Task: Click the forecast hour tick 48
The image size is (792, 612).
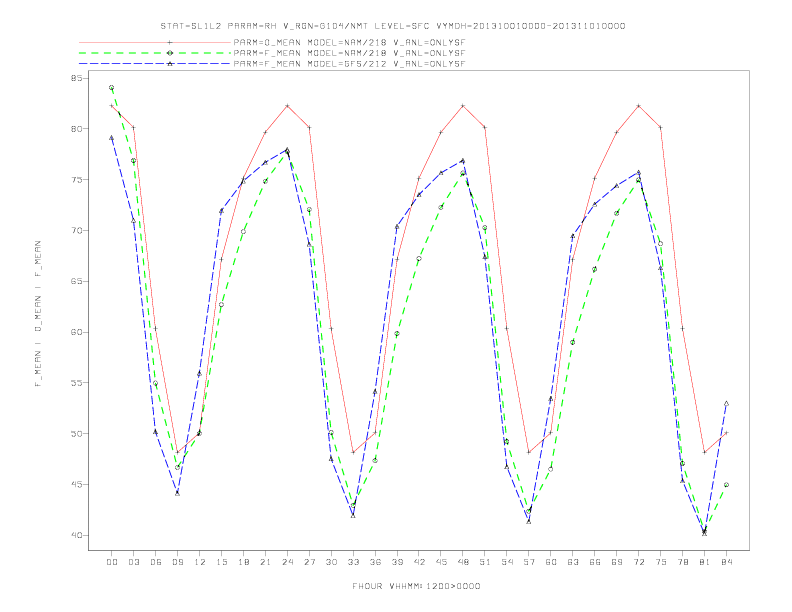Action: (463, 562)
